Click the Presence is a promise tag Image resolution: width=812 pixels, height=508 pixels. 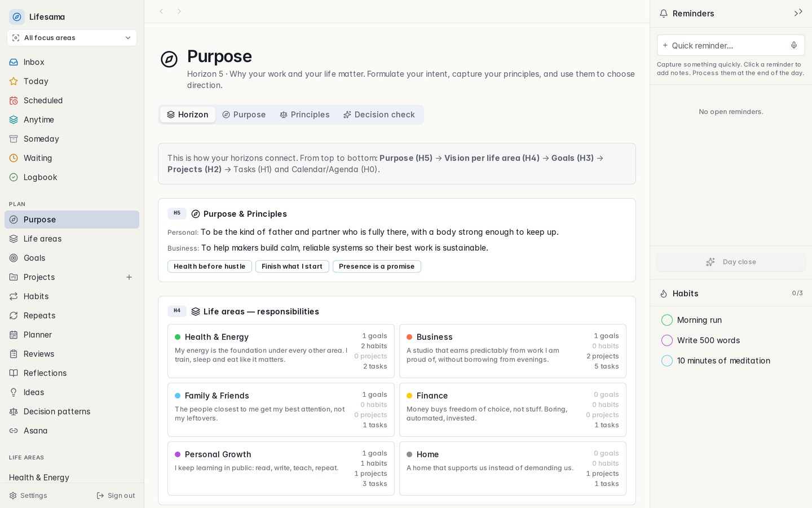[x=377, y=266]
